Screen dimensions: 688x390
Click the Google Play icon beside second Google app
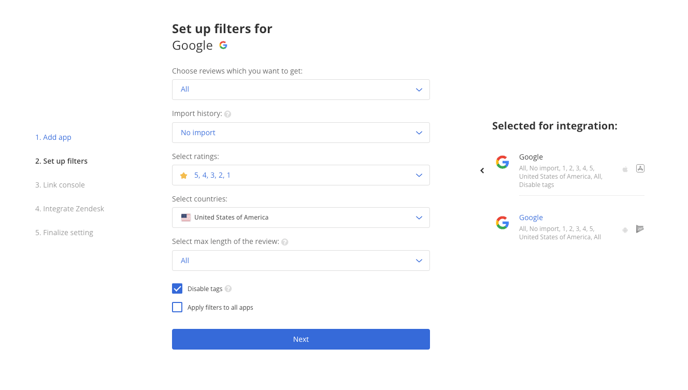tap(640, 229)
